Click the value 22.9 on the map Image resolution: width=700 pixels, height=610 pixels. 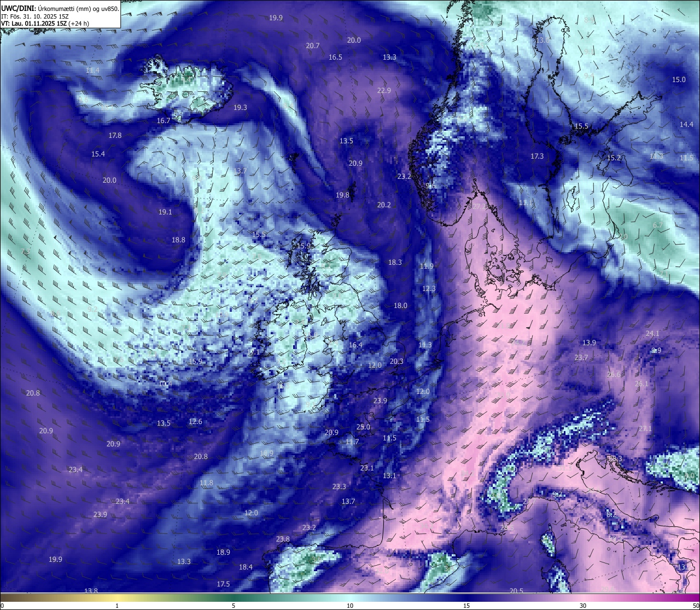coord(384,91)
